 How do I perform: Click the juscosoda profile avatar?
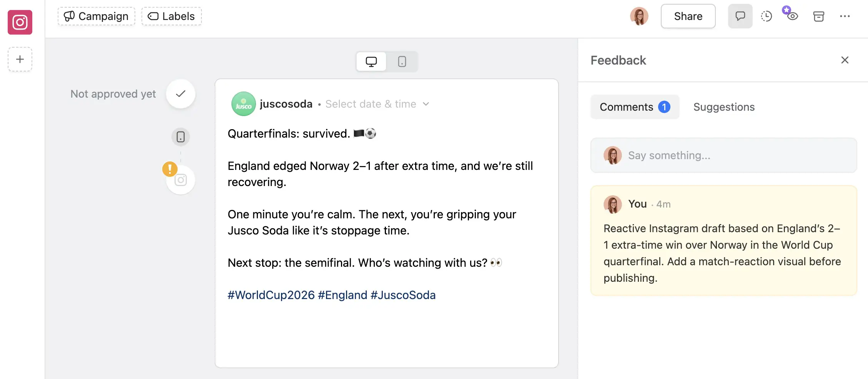(243, 104)
